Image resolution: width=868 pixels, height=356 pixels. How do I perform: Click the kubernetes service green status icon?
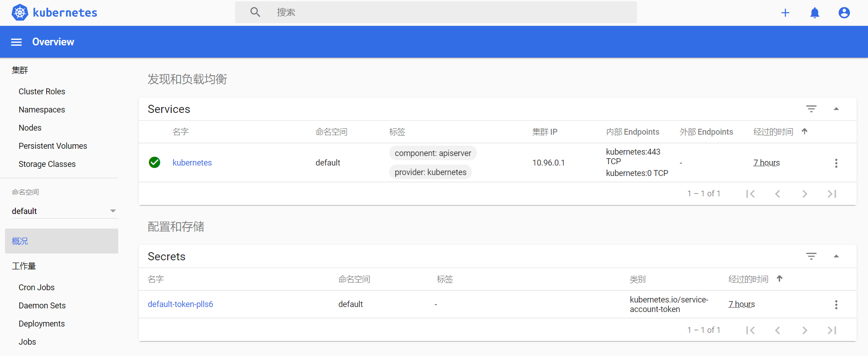(154, 162)
